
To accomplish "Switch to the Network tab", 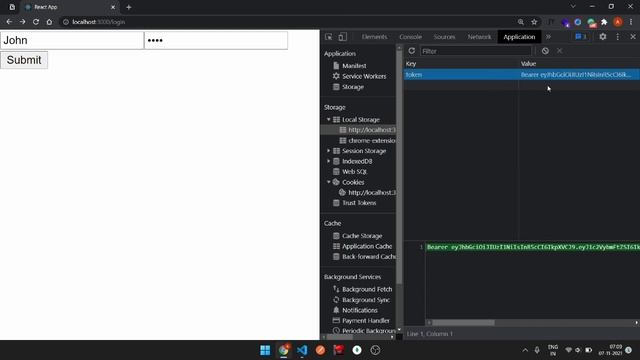I will [480, 37].
